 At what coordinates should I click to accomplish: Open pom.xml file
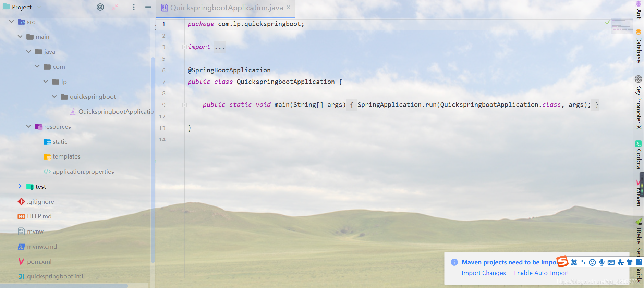point(35,262)
